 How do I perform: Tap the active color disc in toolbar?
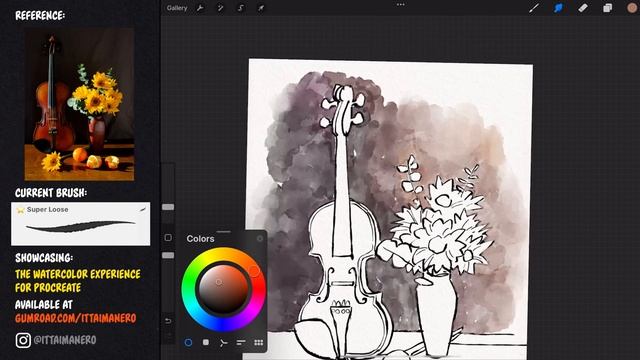point(632,8)
